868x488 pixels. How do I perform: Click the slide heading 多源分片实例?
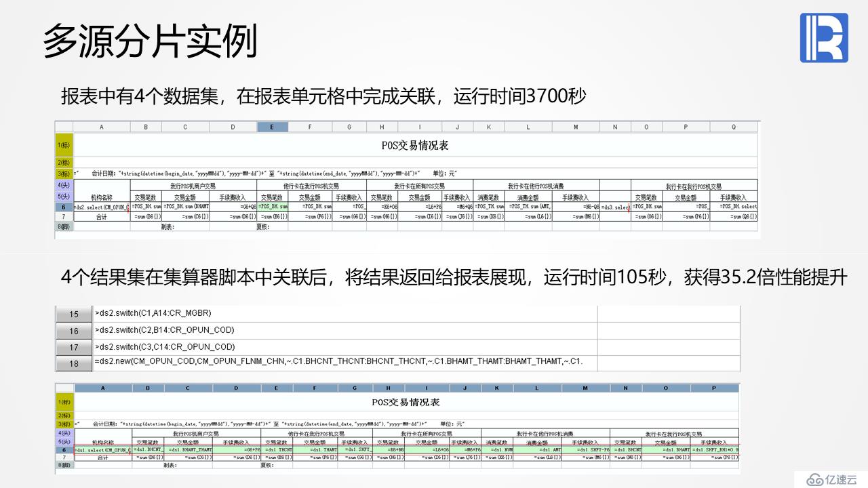(150, 43)
